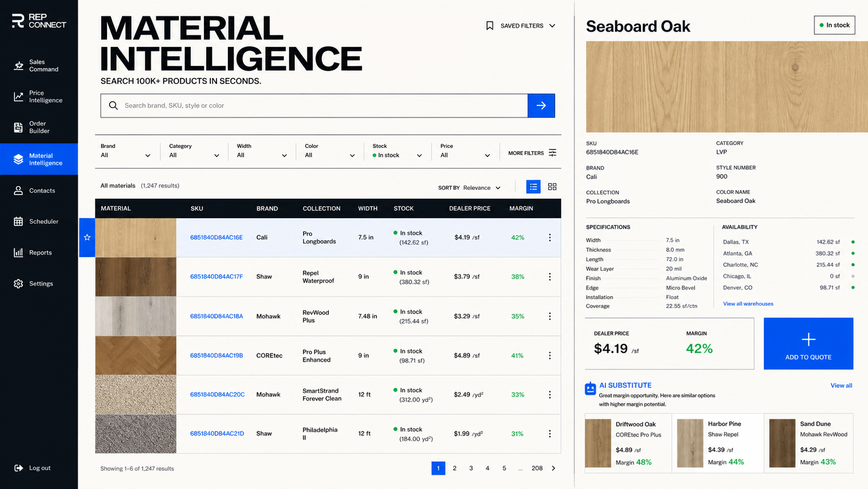Go to results page 2
This screenshot has width=868, height=489.
point(455,468)
